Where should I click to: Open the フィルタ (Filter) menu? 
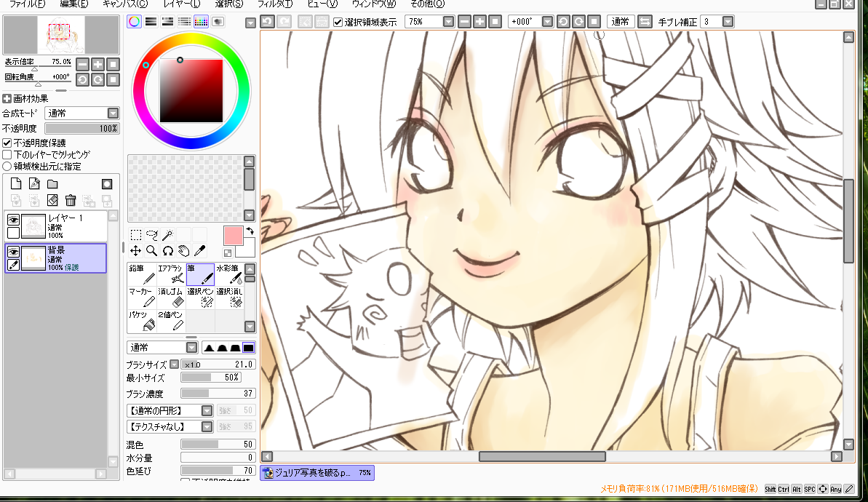(275, 4)
